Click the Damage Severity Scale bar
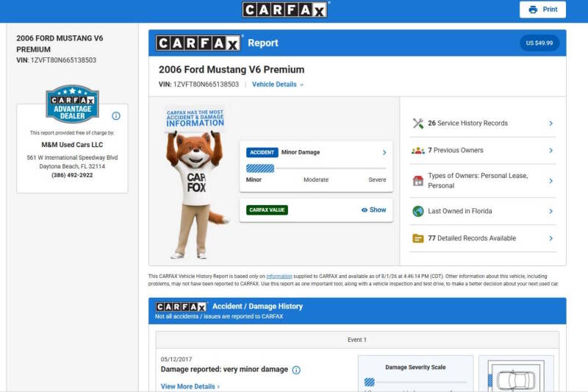Image resolution: width=588 pixels, height=392 pixels. point(415,382)
